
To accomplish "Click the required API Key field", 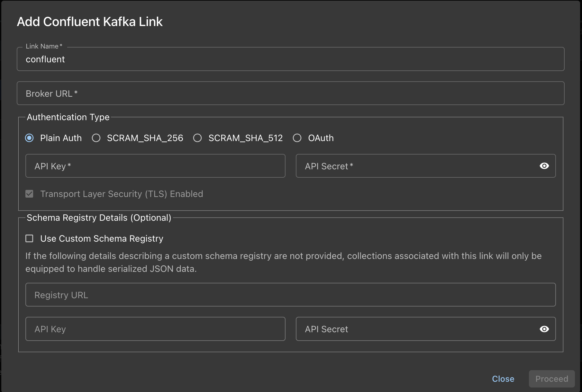I will click(x=155, y=166).
